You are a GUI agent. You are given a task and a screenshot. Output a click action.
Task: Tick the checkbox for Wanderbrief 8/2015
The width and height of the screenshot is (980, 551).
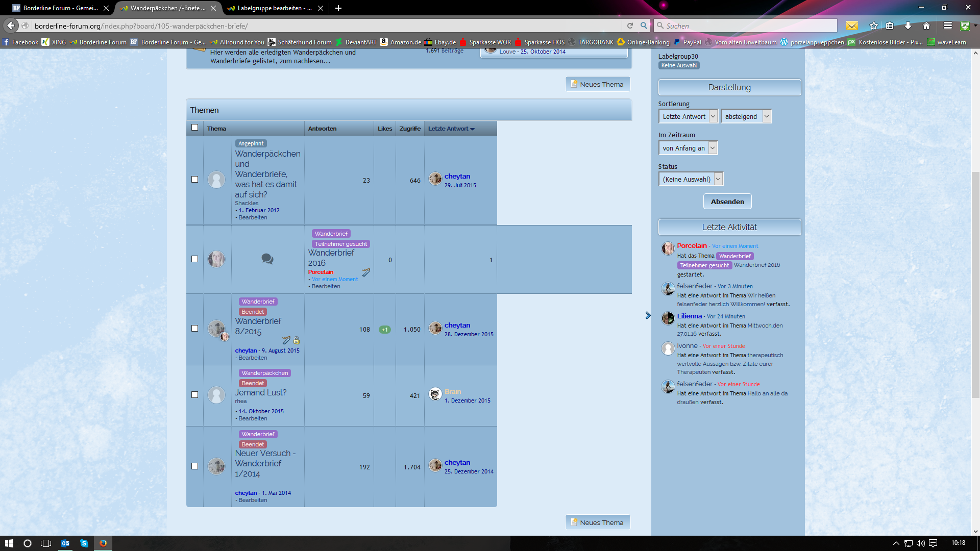(x=194, y=329)
